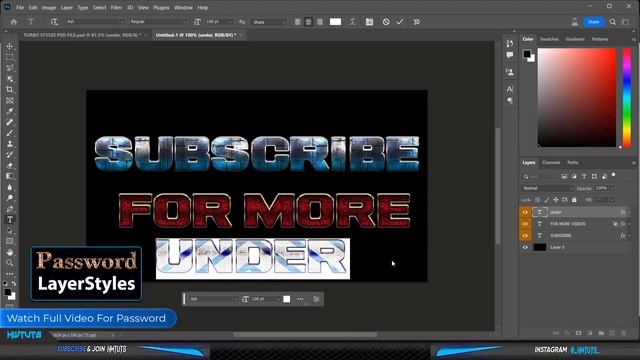The image size is (640, 360).
Task: Select the Frame tool
Action: coord(9,101)
